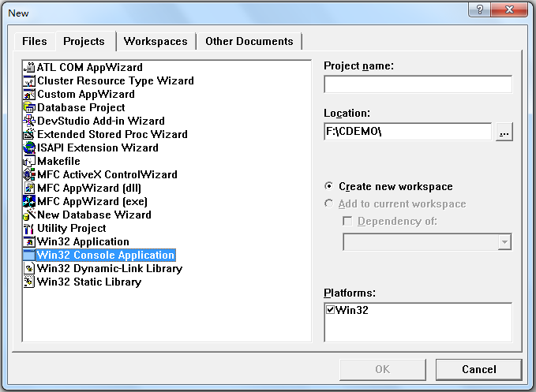536x392 pixels.
Task: Choose the Custom AppWizard label
Action: 86,94
